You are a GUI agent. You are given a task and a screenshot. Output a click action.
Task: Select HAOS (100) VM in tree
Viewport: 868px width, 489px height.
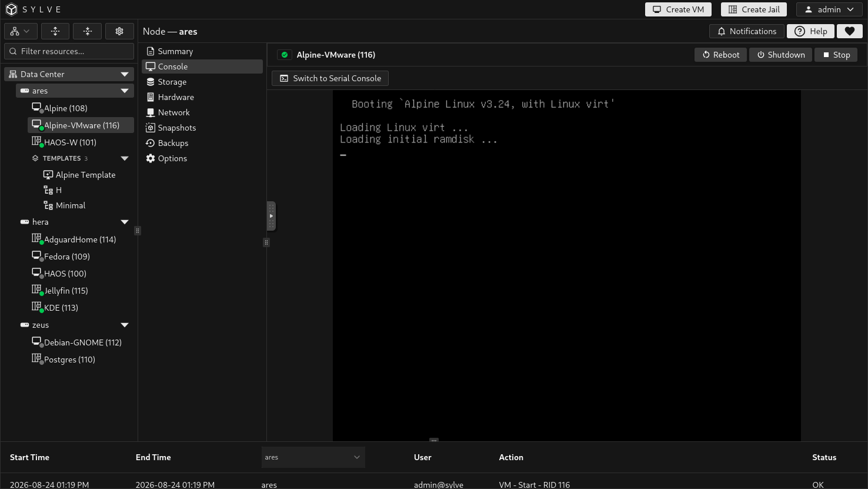click(81, 274)
